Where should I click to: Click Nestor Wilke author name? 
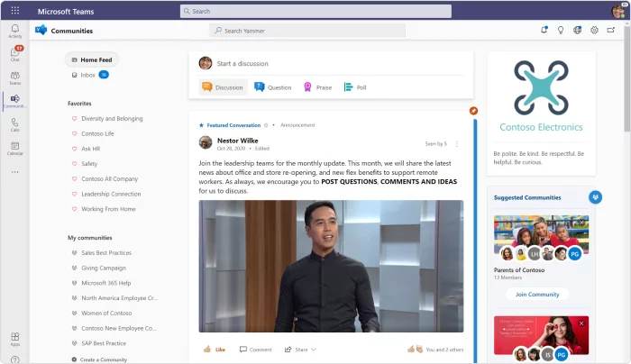237,141
